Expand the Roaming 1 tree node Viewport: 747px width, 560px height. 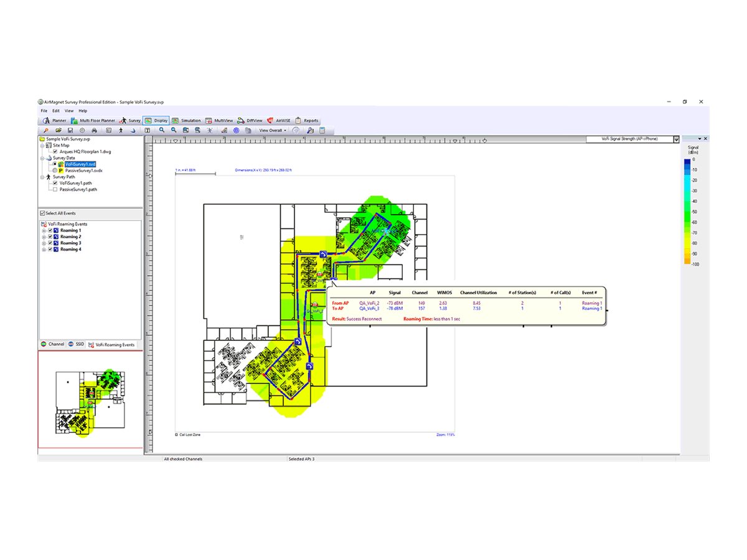(x=44, y=231)
